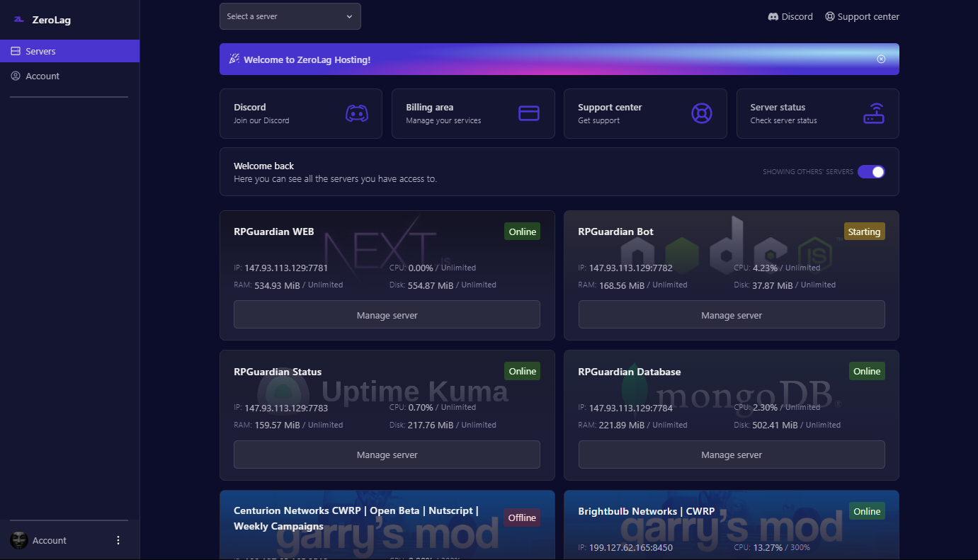Open the Servers menu item
978x560 pixels.
tap(69, 51)
